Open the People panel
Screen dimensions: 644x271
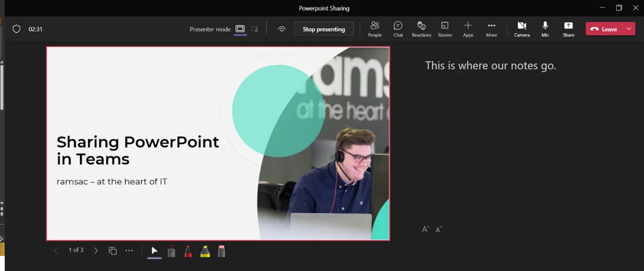(375, 29)
